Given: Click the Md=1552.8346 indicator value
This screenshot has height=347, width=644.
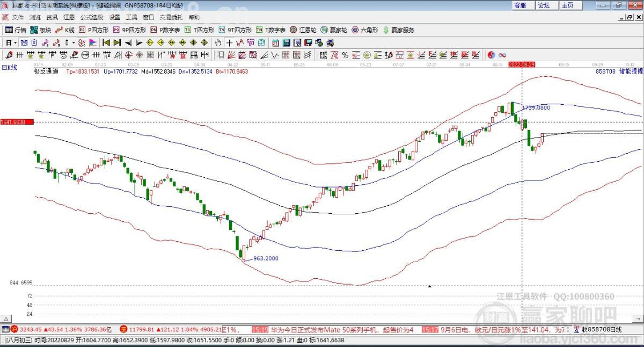Looking at the screenshot, I should point(158,71).
